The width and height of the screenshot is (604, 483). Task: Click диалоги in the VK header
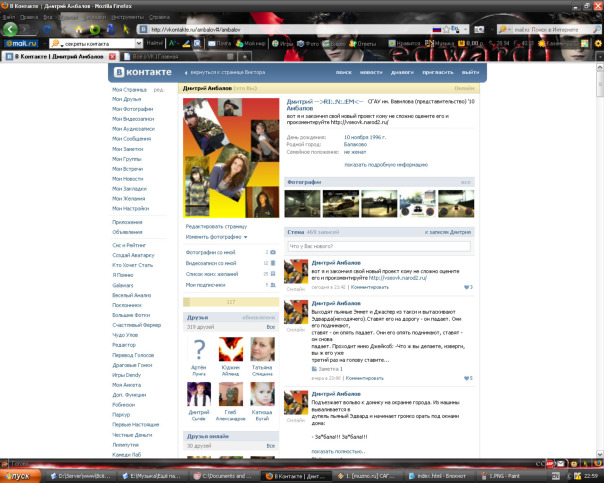402,72
